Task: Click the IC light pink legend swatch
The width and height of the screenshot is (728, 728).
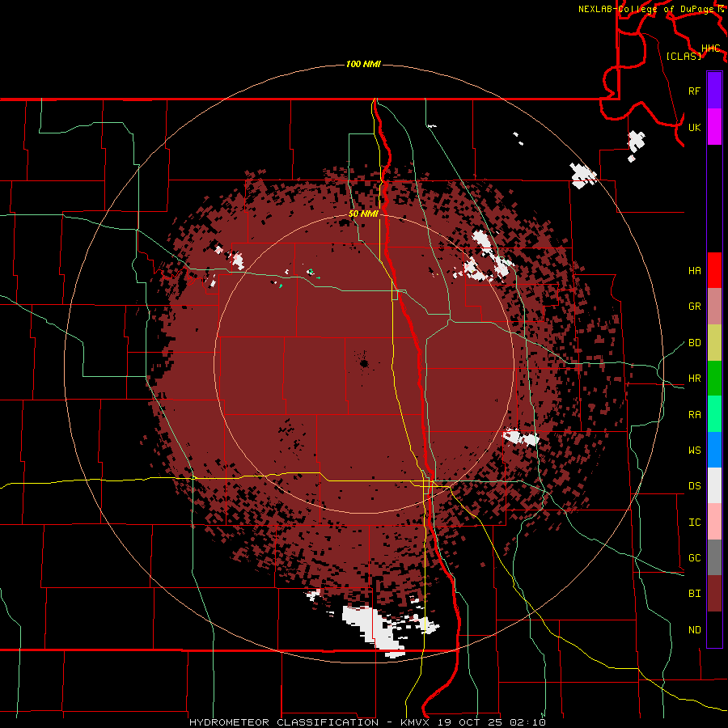Action: pyautogui.click(x=714, y=522)
